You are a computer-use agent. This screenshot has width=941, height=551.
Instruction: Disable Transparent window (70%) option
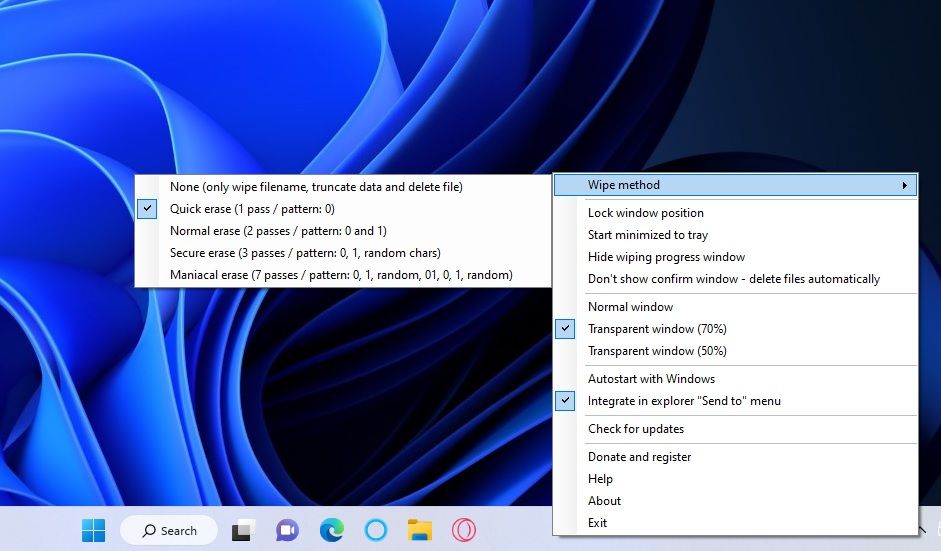[657, 329]
